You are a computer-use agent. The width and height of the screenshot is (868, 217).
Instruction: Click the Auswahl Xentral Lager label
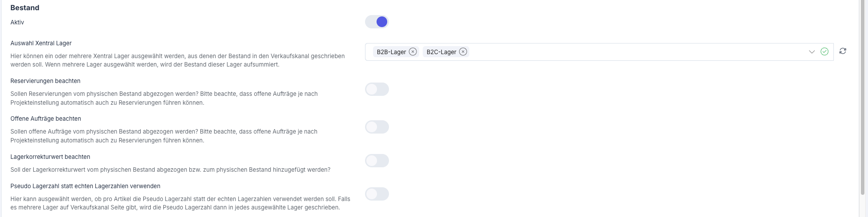(41, 43)
